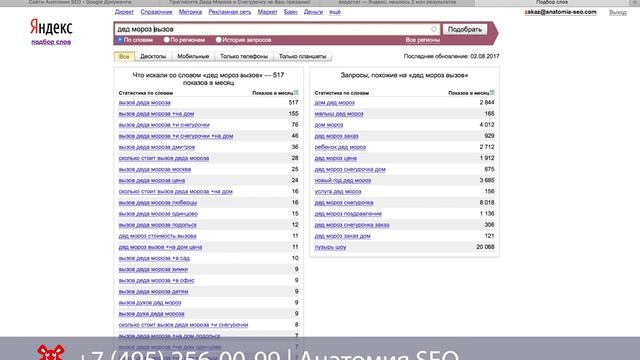Click the подбор слов link under logo
The width and height of the screenshot is (640, 360).
[x=51, y=42]
